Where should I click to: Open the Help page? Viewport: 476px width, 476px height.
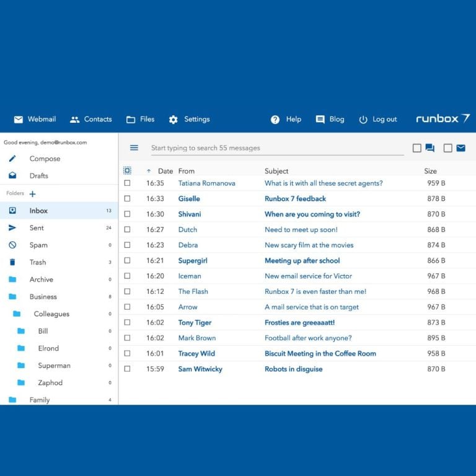click(x=294, y=119)
